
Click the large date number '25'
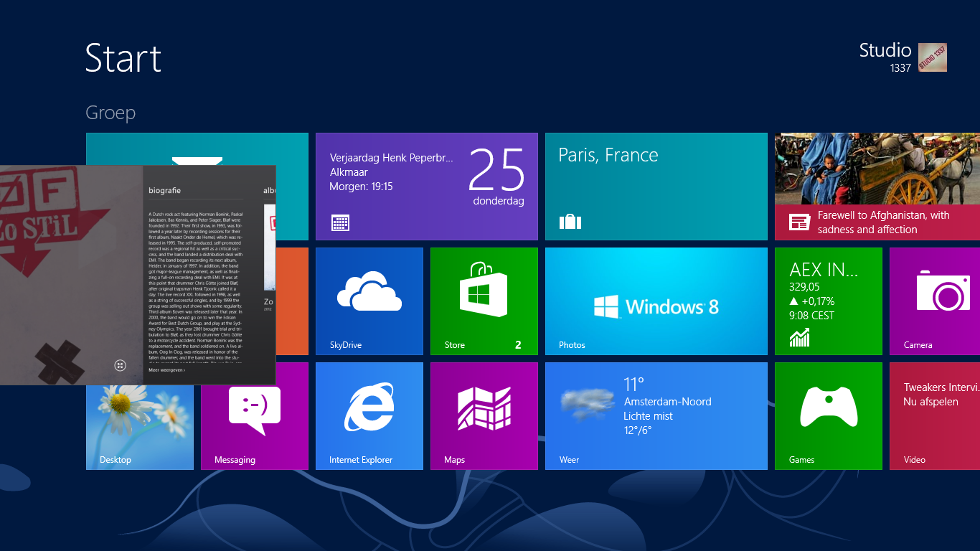click(497, 170)
